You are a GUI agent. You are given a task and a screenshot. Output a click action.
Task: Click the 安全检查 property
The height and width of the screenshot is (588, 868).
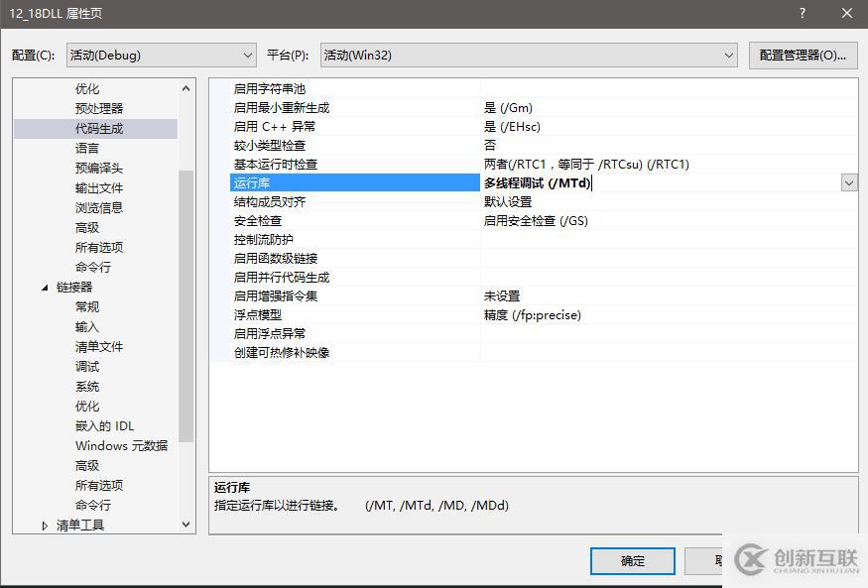[x=258, y=221]
